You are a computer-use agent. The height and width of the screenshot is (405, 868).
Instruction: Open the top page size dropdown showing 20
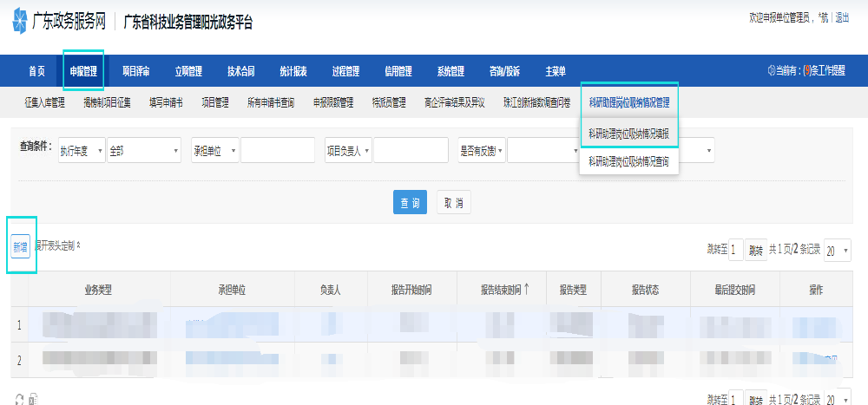pos(837,250)
